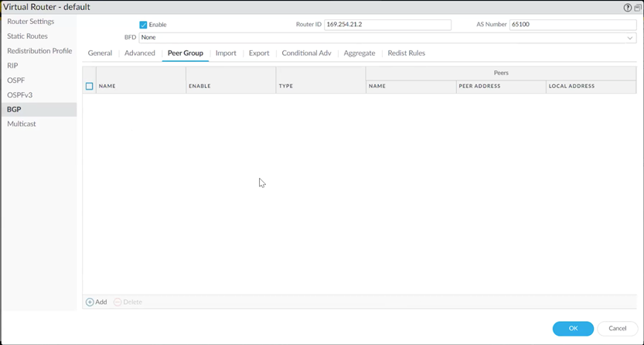644x345 pixels.
Task: Click the Delete minus icon
Action: coord(118,302)
